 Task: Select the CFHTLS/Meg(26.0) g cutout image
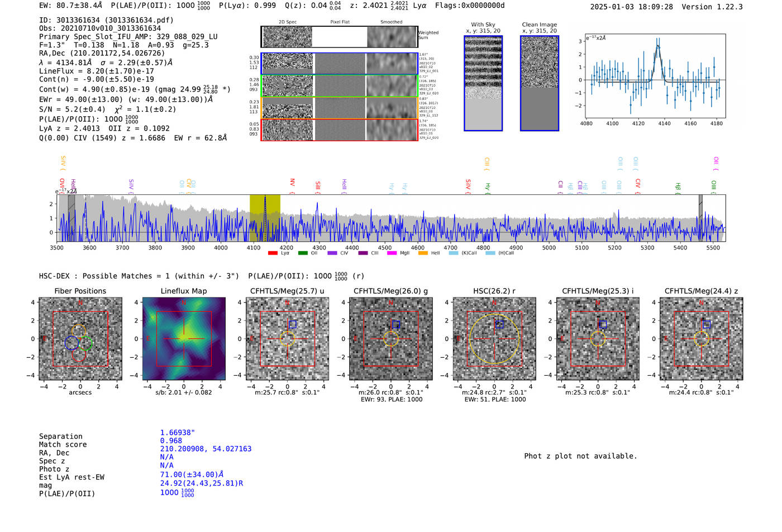click(x=390, y=339)
